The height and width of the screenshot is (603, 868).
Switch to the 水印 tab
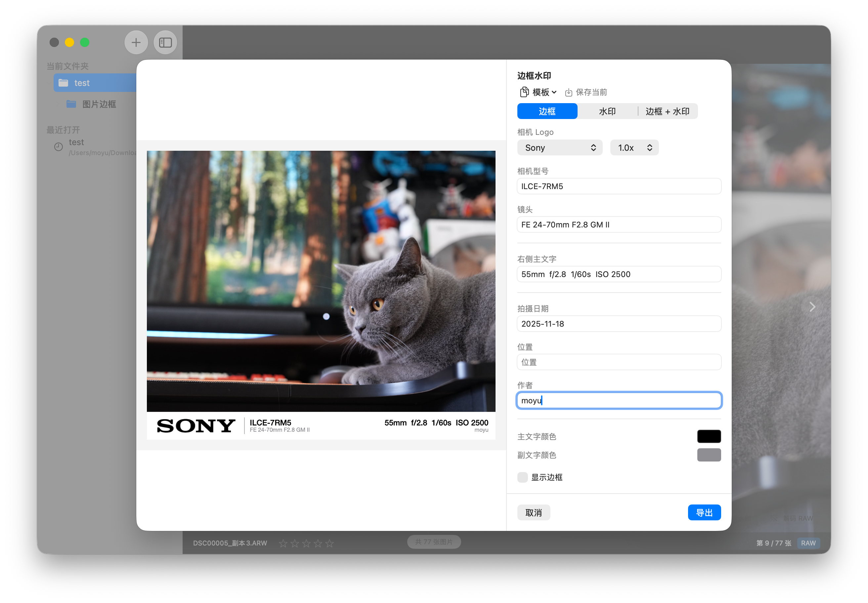click(607, 111)
